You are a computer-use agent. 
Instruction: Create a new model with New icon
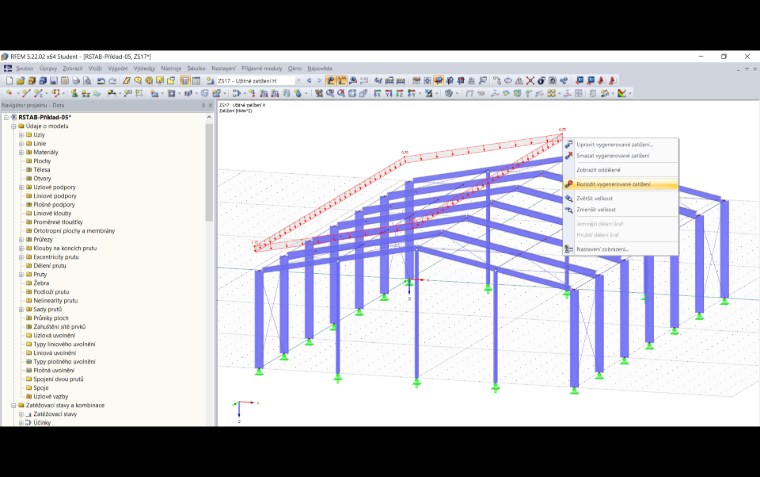tap(9, 80)
